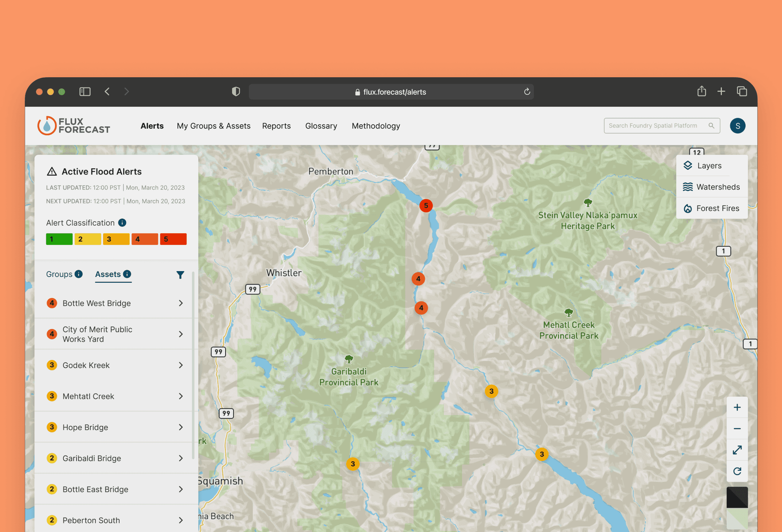Toggle the Watersheds layer
This screenshot has width=782, height=532.
pos(711,187)
